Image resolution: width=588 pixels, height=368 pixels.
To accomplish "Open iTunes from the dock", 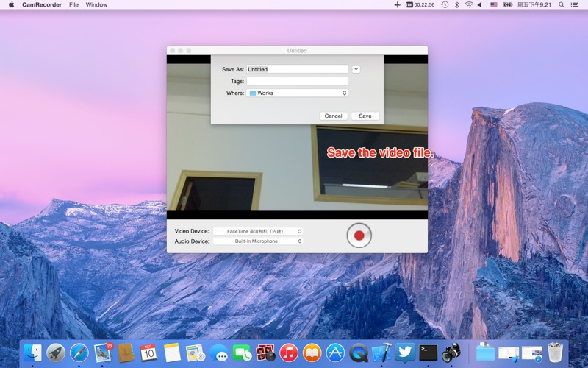I will [289, 353].
